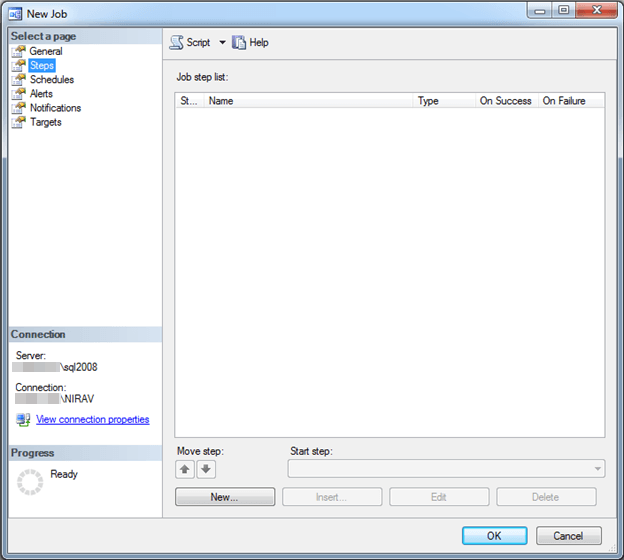Viewport: 624px width, 560px height.
Task: Go to the Alerts page
Action: coord(41,94)
